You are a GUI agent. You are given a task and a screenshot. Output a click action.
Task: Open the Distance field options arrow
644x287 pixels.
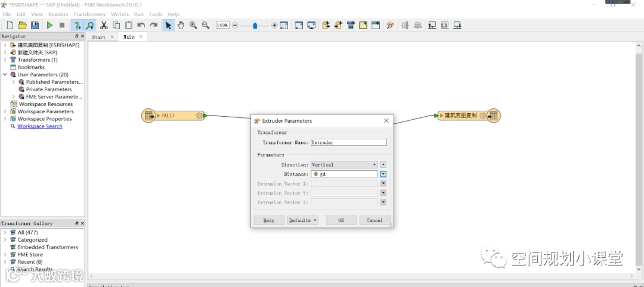point(383,174)
